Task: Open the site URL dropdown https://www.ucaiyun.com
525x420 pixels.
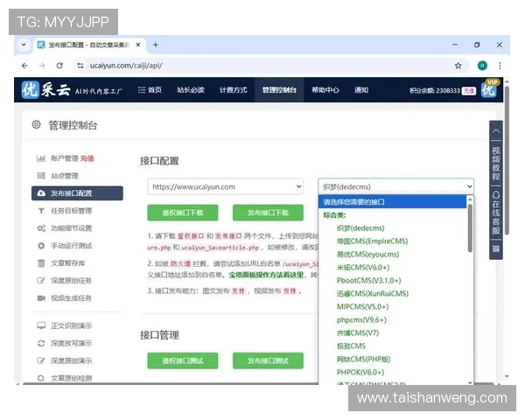Action: pyautogui.click(x=226, y=186)
